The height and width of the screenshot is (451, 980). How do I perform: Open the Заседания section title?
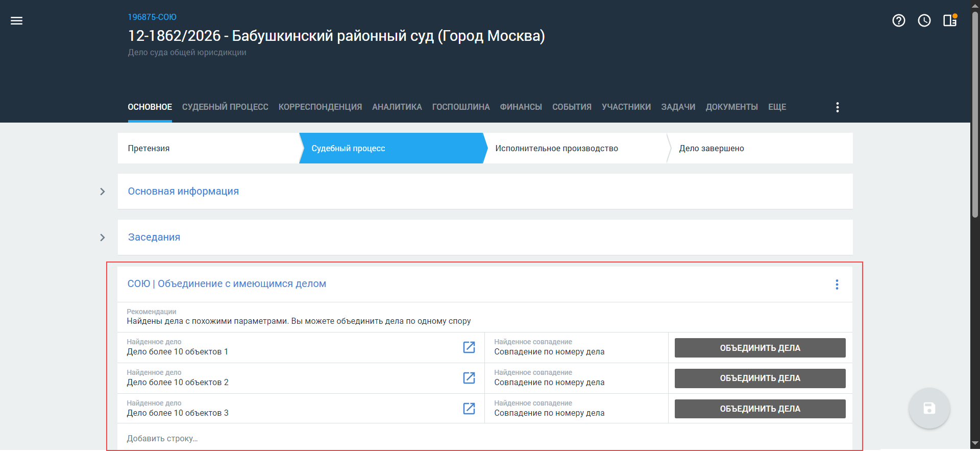tap(154, 237)
